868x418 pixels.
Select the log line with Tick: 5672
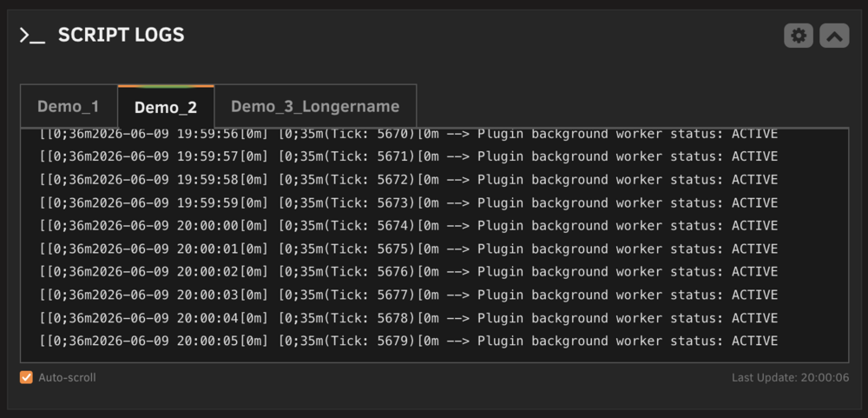409,180
